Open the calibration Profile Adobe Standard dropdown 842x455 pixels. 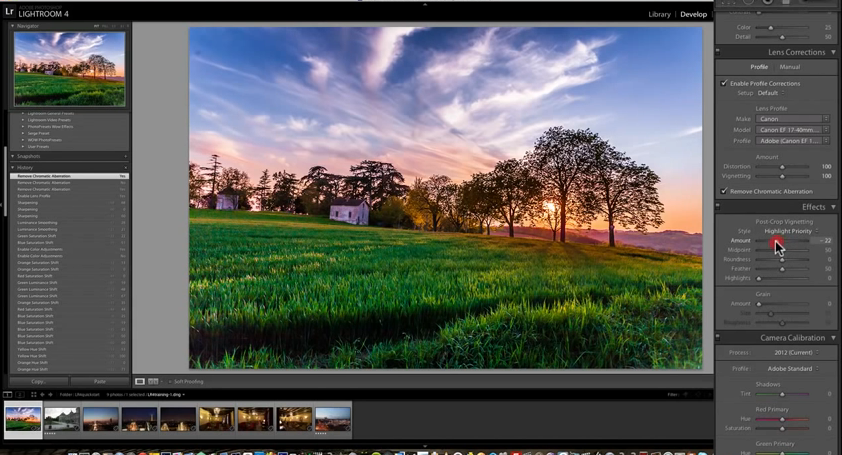click(793, 369)
